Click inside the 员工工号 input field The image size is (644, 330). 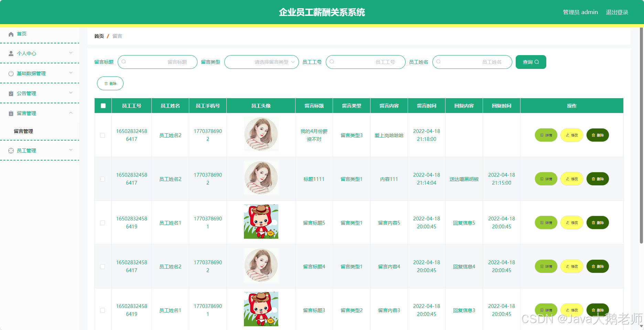366,62
